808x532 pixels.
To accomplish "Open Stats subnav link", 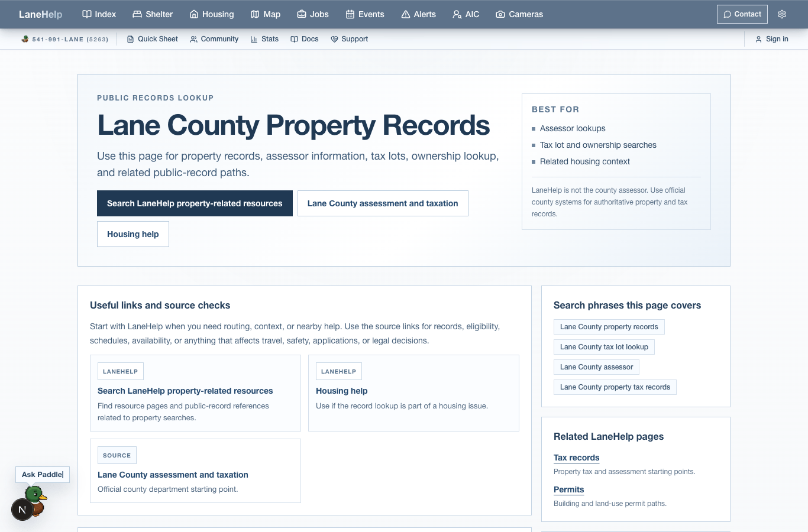I will (264, 39).
